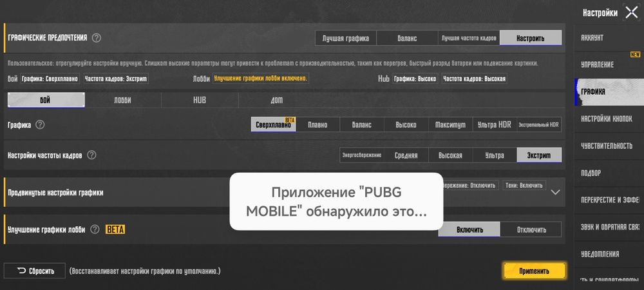
Task: Switch to the Дом tab
Action: click(x=277, y=101)
